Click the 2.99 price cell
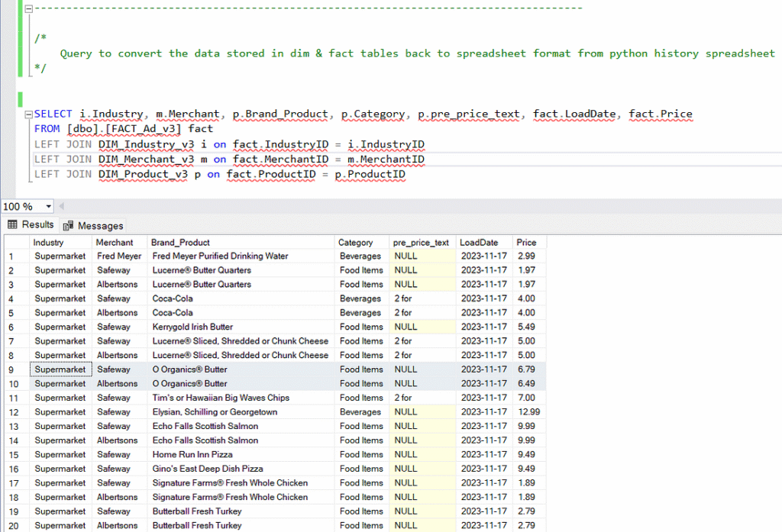 click(x=529, y=256)
